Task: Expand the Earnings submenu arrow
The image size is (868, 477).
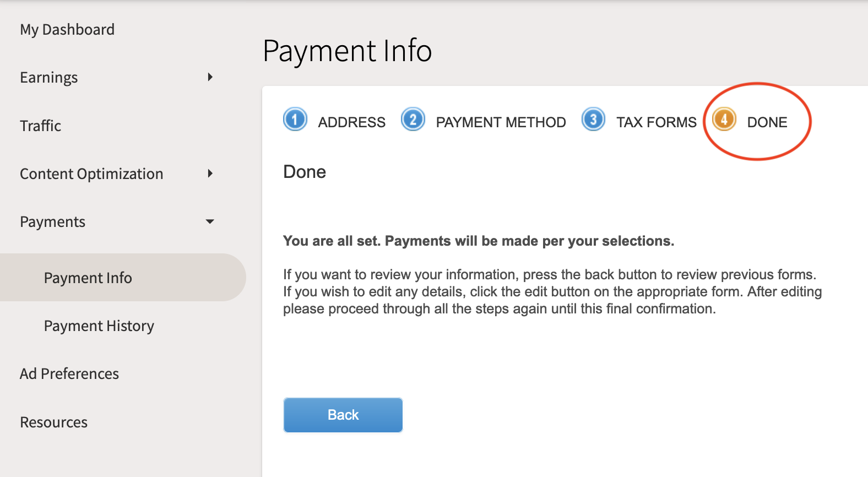Action: (210, 77)
